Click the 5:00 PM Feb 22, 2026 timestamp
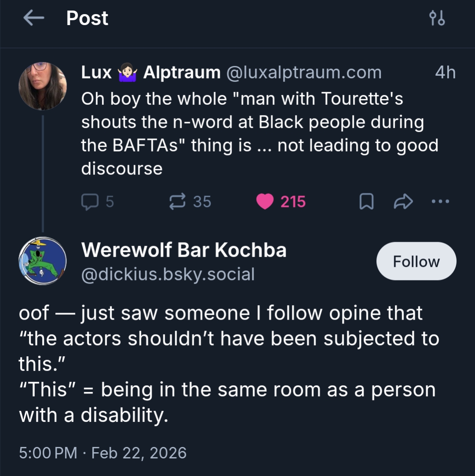 point(103,453)
